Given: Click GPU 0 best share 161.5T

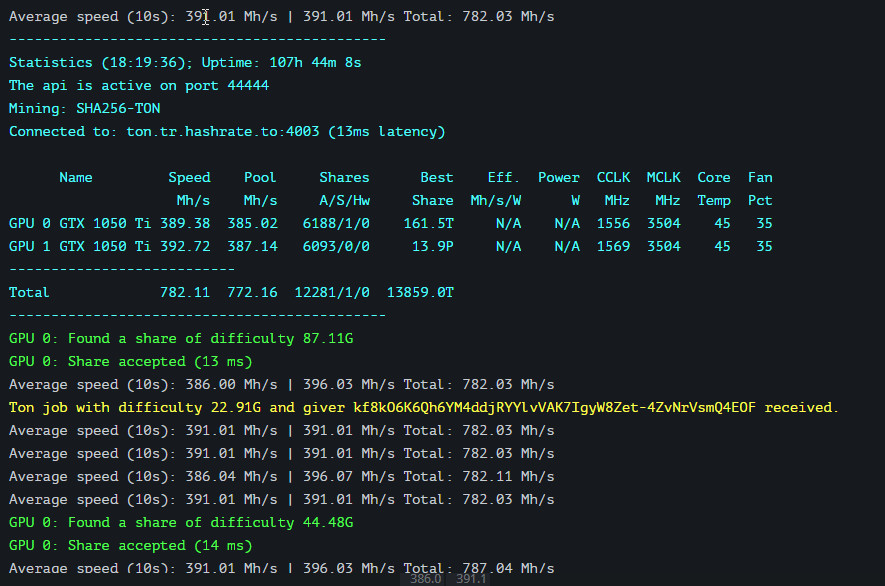Looking at the screenshot, I should [x=428, y=224].
